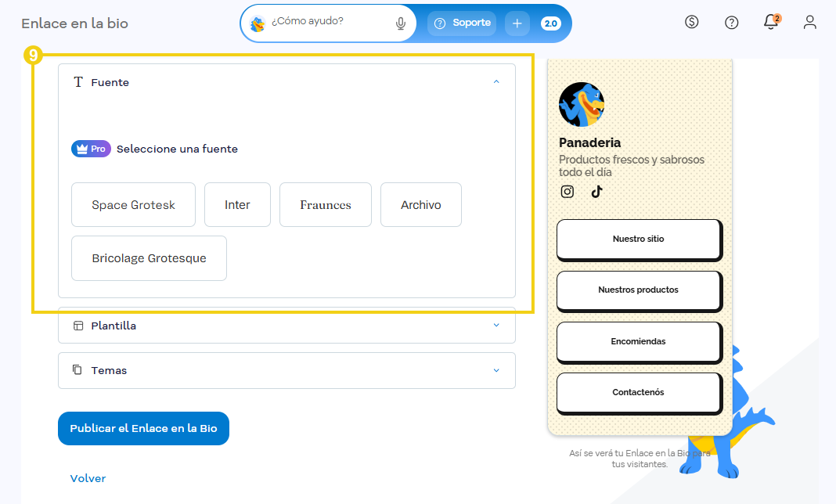Click the Seleccione una fuente label
The height and width of the screenshot is (504, 836).
click(177, 149)
